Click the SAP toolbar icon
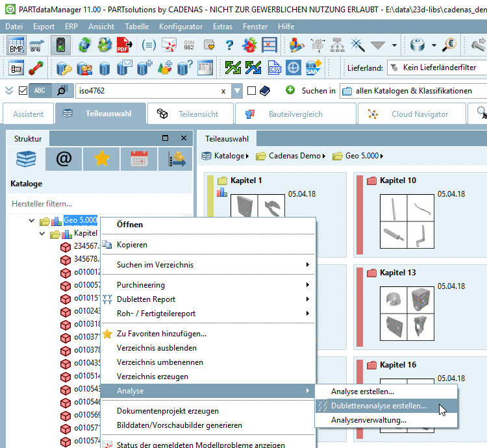Viewport: 487px width, 448px height. coord(313,68)
